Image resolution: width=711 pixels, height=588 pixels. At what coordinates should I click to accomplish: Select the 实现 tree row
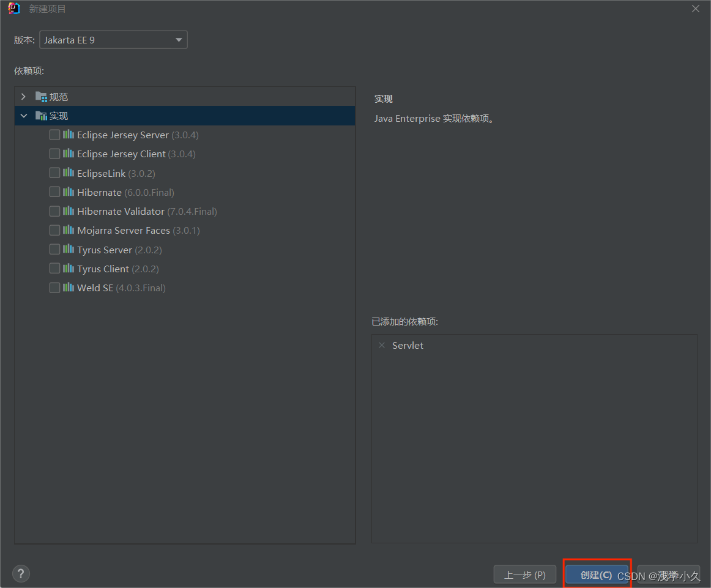tap(185, 116)
